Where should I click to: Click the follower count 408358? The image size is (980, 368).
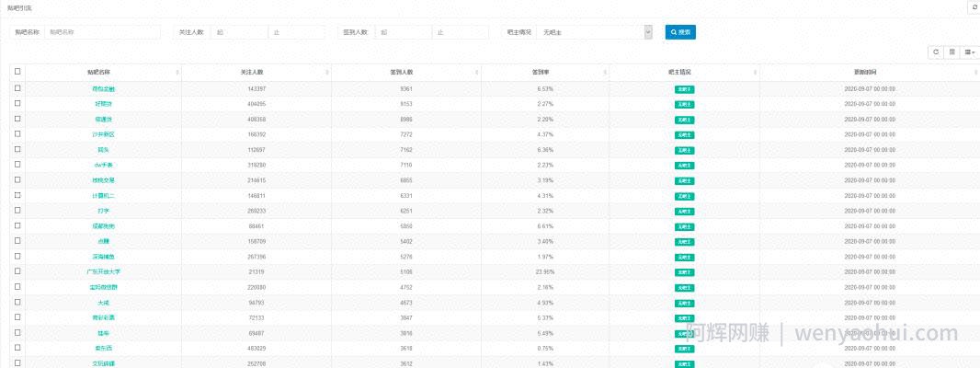(256, 119)
